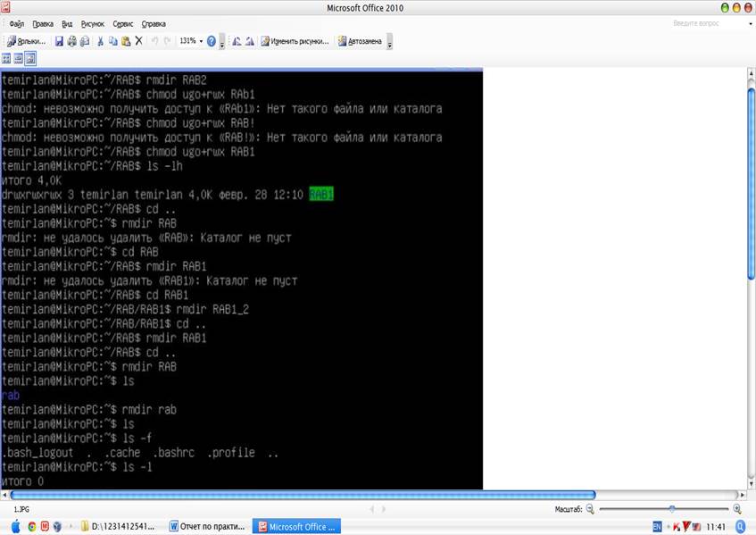The height and width of the screenshot is (535, 756).
Task: Switch to Single Picture view
Action: pyautogui.click(x=30, y=59)
